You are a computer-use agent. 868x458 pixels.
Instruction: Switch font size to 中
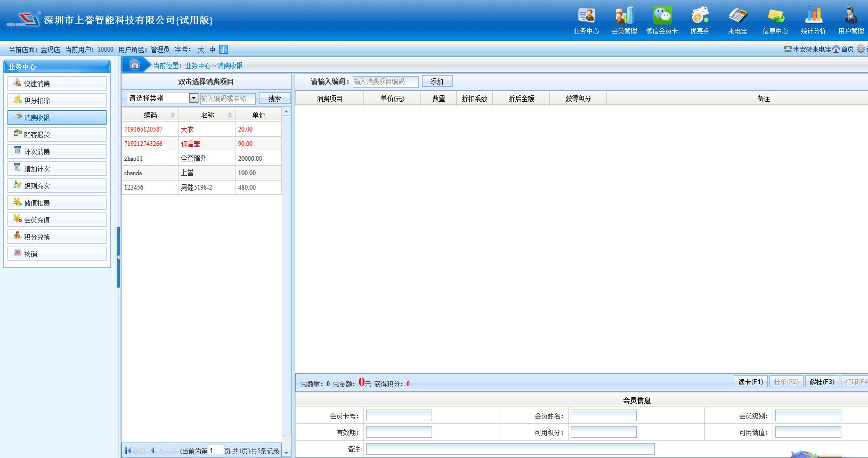212,50
